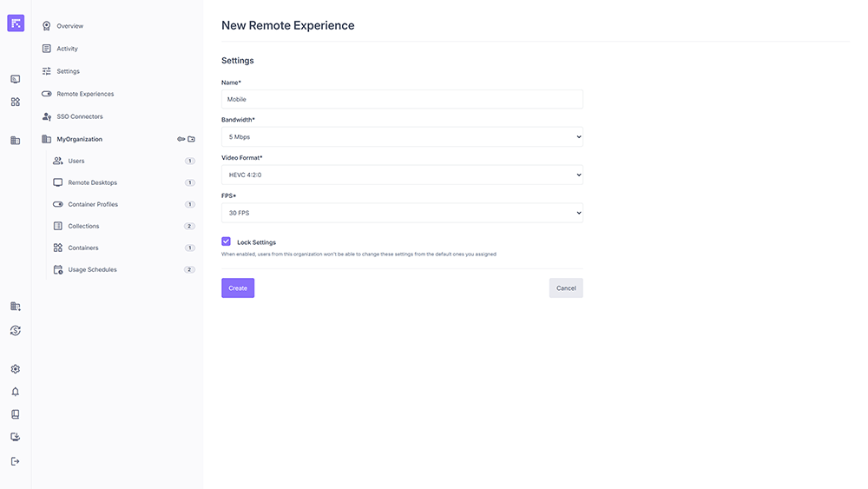Sign out using the logout icon
868x489 pixels.
pos(15,461)
